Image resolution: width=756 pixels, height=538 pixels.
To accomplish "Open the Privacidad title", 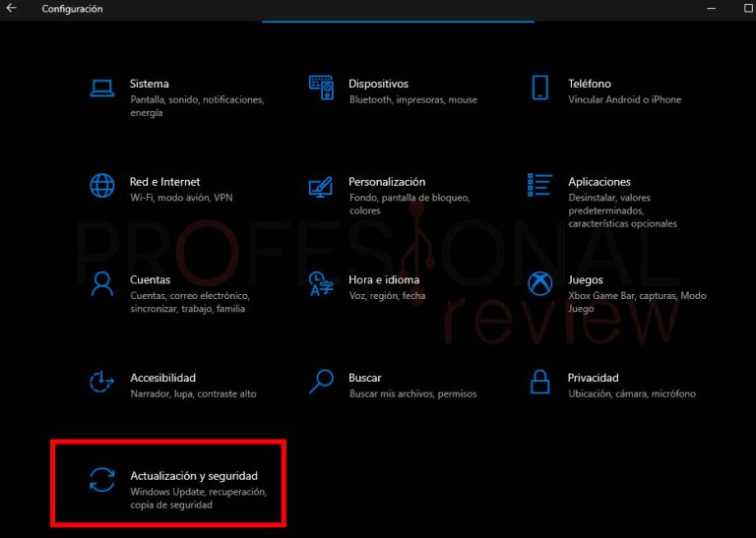I will coord(593,378).
